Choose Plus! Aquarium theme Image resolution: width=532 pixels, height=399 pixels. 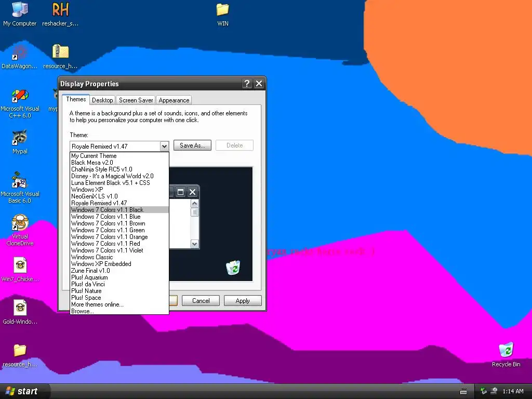[119, 277]
